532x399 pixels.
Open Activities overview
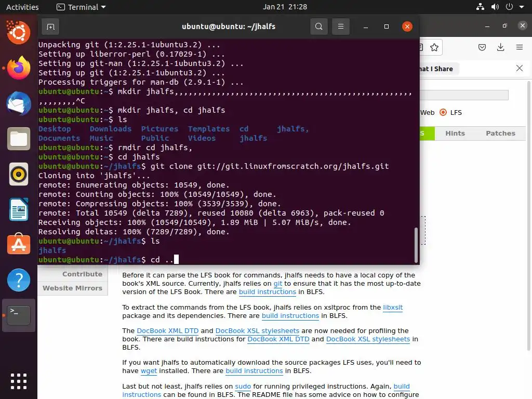coord(22,7)
